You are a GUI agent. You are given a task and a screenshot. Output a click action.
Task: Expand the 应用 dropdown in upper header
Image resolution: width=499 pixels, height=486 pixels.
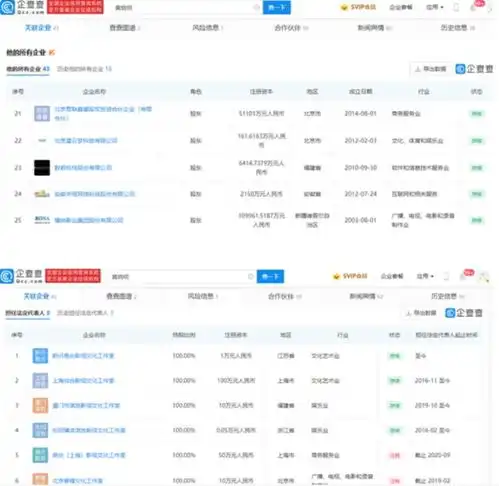(x=435, y=7)
